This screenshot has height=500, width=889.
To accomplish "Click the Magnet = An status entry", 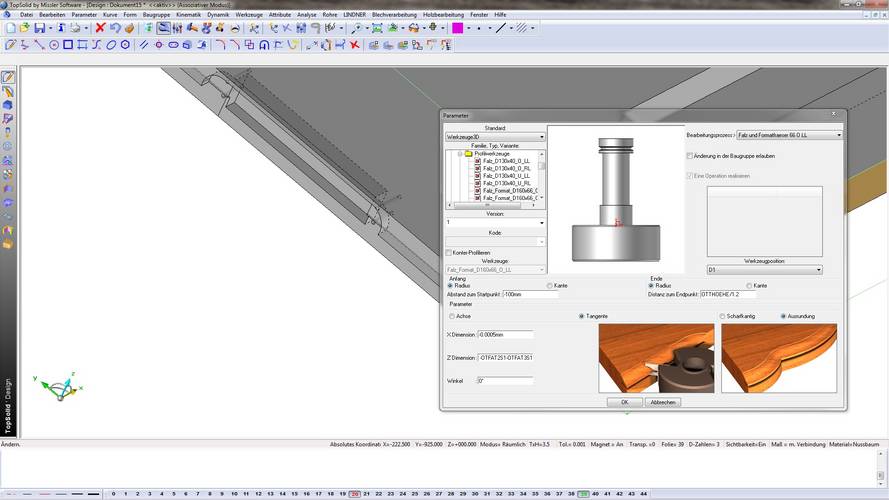I will point(607,444).
